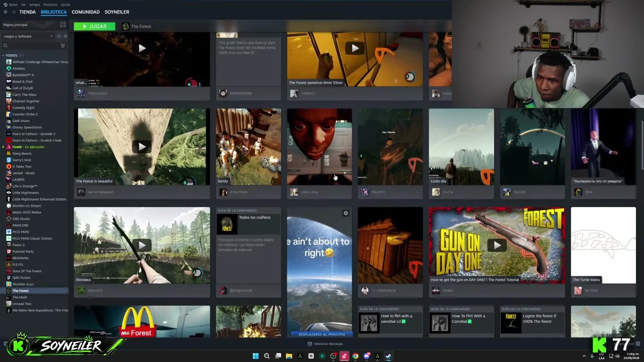Open the COMUNIDAD tab
This screenshot has height=362, width=644.
86,12
